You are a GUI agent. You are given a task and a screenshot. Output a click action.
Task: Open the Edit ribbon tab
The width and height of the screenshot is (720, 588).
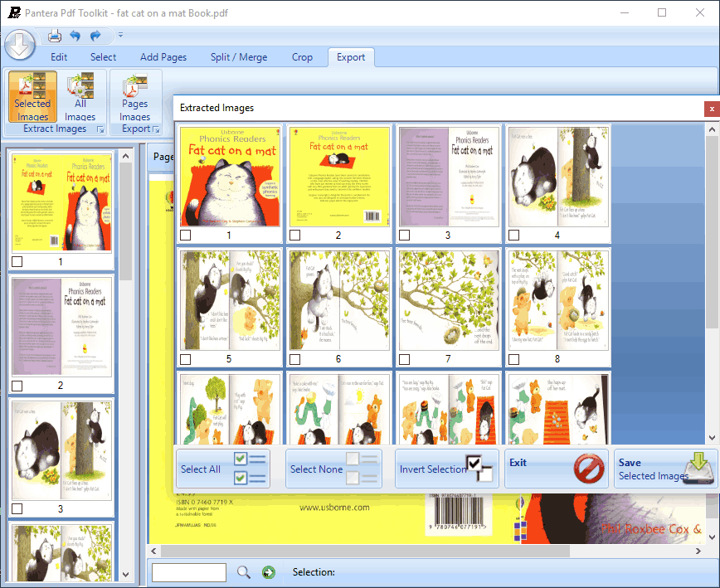[x=59, y=57]
